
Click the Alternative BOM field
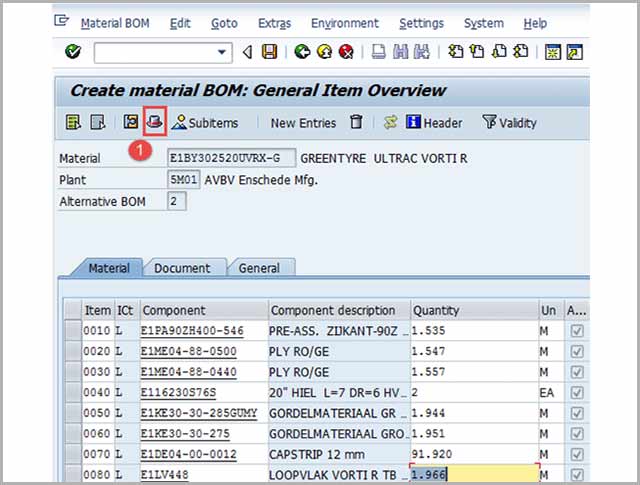(177, 201)
